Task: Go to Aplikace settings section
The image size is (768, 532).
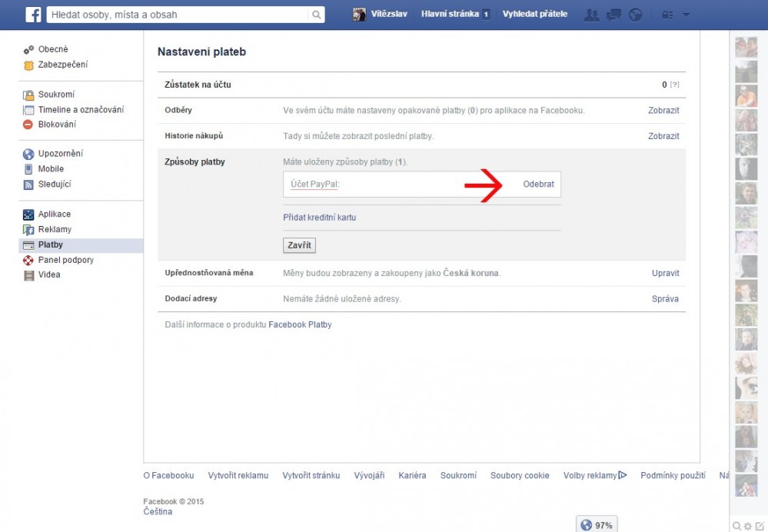Action: (54, 214)
